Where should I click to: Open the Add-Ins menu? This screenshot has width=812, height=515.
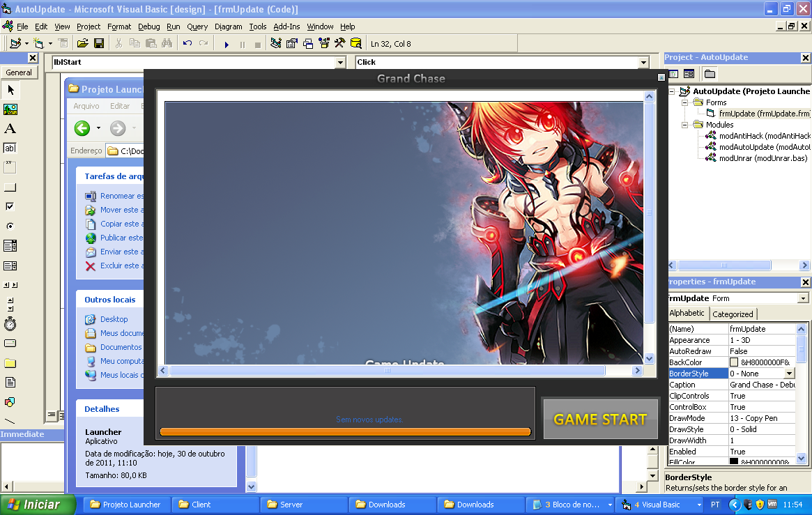point(286,26)
